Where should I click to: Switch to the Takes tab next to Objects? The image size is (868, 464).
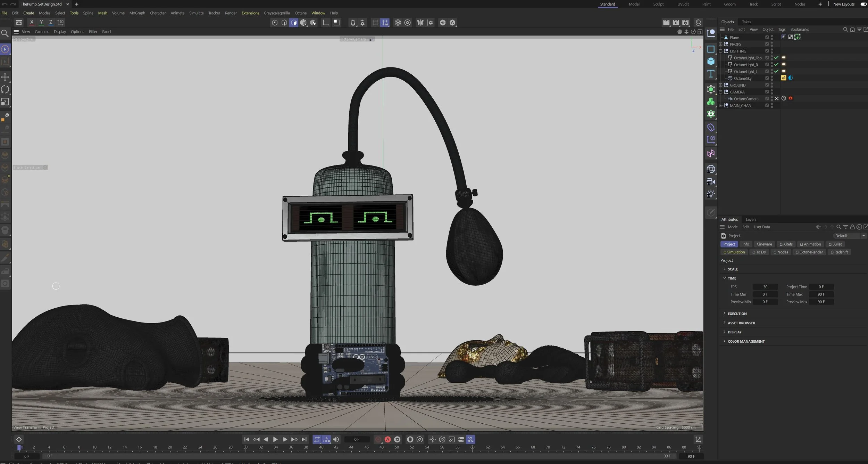(x=746, y=22)
